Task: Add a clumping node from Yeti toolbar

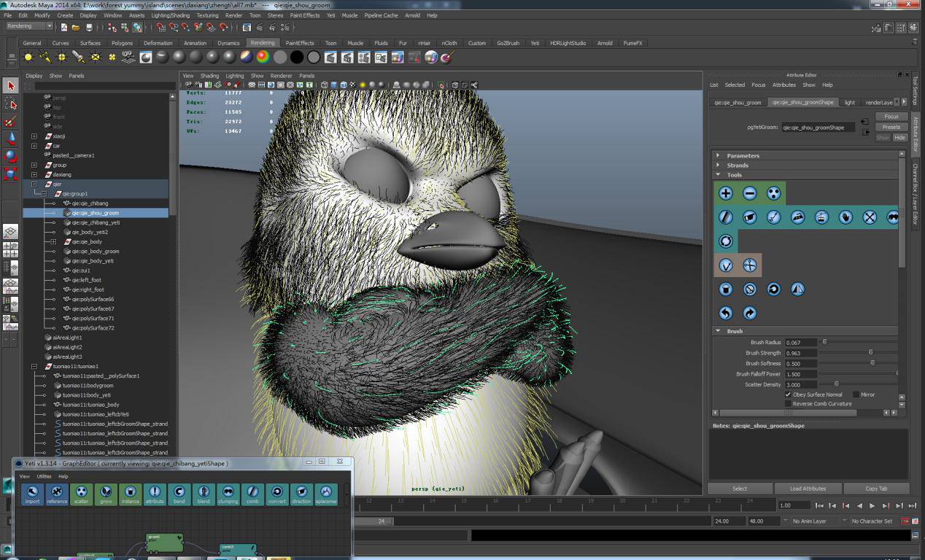Action: pyautogui.click(x=228, y=492)
